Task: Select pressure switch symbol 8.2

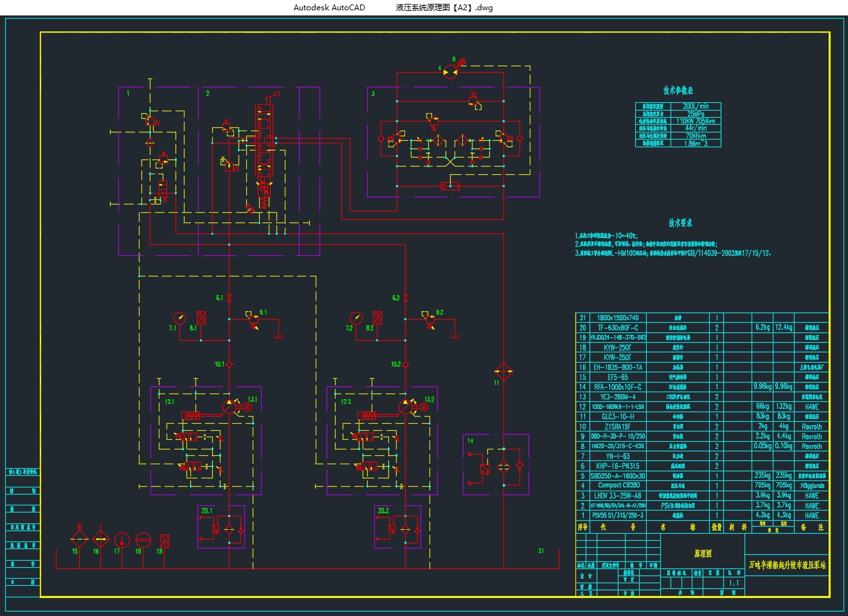Action: (377, 318)
